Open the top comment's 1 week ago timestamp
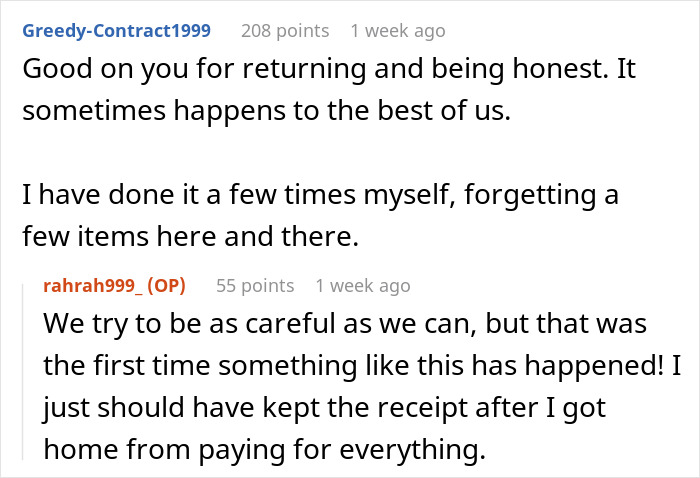The height and width of the screenshot is (478, 700). click(398, 31)
